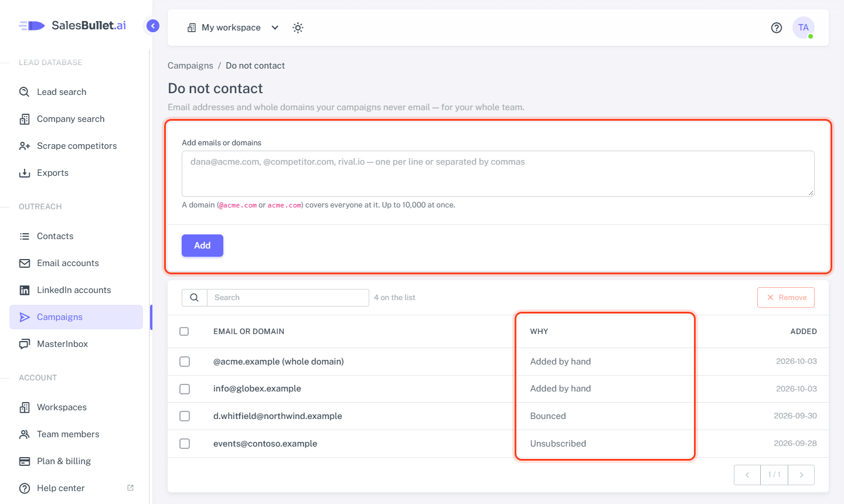844x504 pixels.
Task: Open Team members in the sidebar
Action: (76, 434)
